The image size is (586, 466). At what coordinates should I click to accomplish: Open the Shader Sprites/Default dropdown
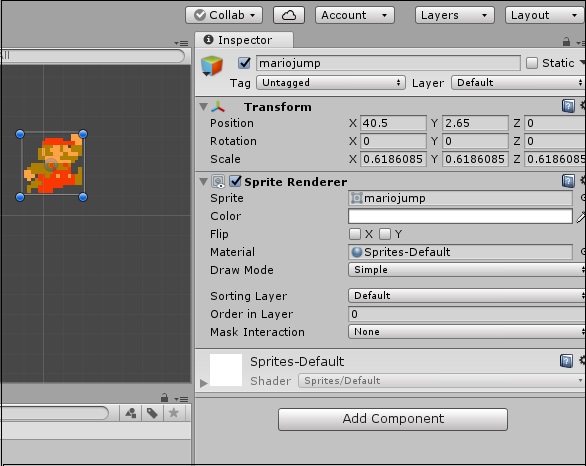(x=442, y=381)
